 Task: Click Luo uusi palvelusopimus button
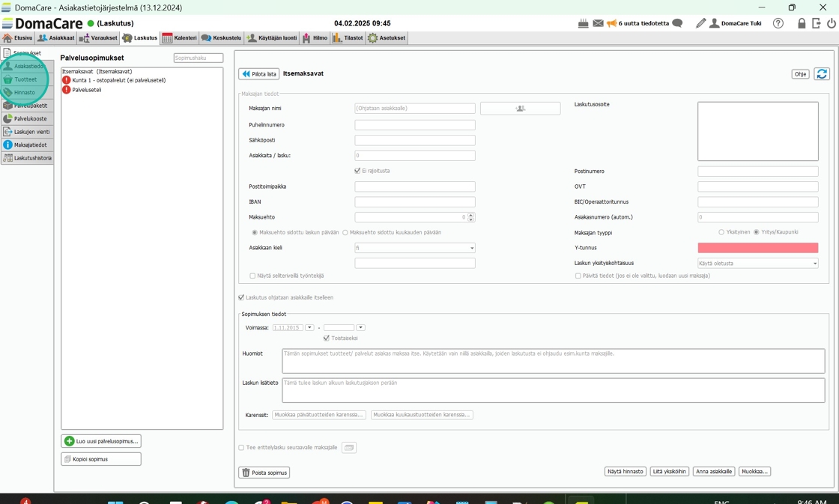point(101,441)
